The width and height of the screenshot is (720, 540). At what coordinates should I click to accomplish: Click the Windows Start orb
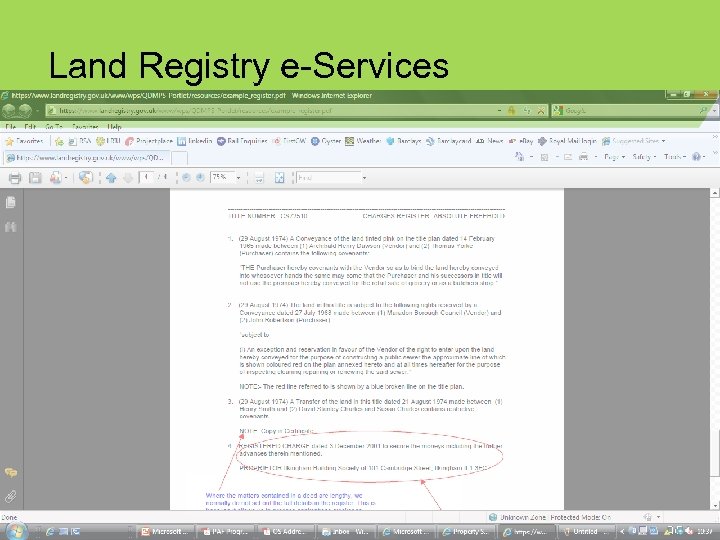(15, 531)
